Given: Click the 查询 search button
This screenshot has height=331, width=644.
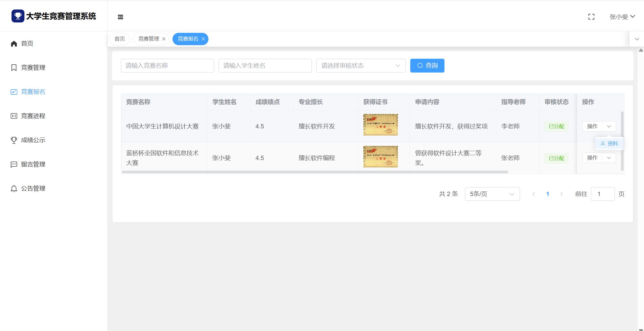Looking at the screenshot, I should (427, 66).
